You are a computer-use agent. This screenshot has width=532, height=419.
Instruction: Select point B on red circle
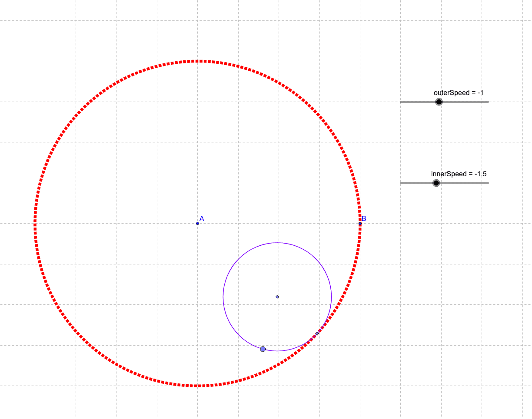point(360,223)
